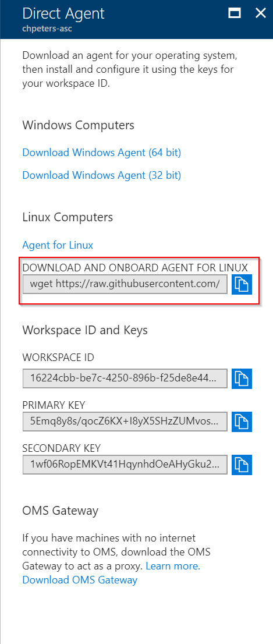Copy the Linux wget onboard command
This screenshot has height=644, width=273.
pos(242,285)
